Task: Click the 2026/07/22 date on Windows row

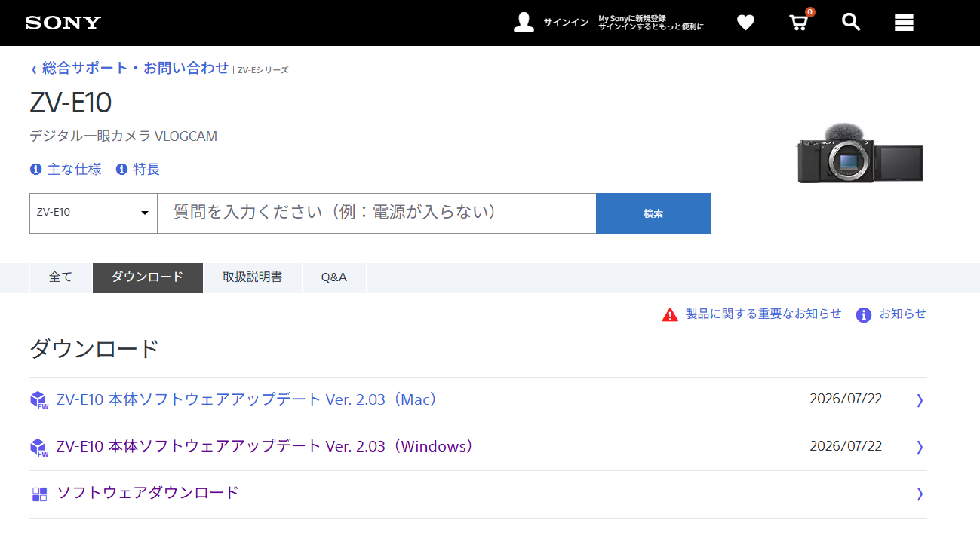Action: click(846, 446)
